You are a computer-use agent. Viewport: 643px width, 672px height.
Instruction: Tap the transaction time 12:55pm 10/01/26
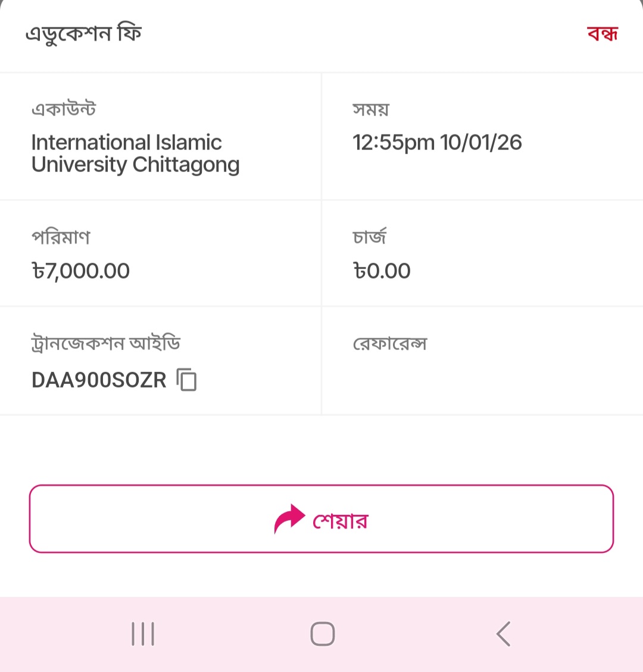click(x=437, y=143)
